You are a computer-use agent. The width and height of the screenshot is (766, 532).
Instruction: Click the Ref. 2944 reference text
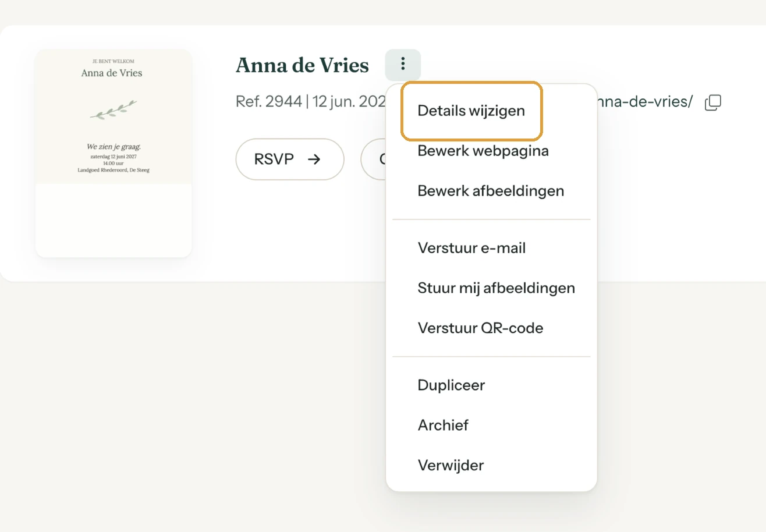[x=268, y=102]
